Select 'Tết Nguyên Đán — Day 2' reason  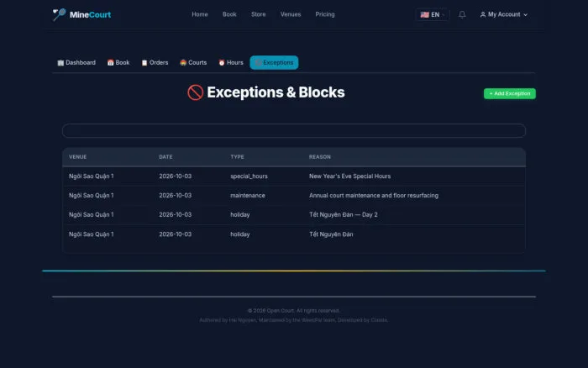coord(343,214)
